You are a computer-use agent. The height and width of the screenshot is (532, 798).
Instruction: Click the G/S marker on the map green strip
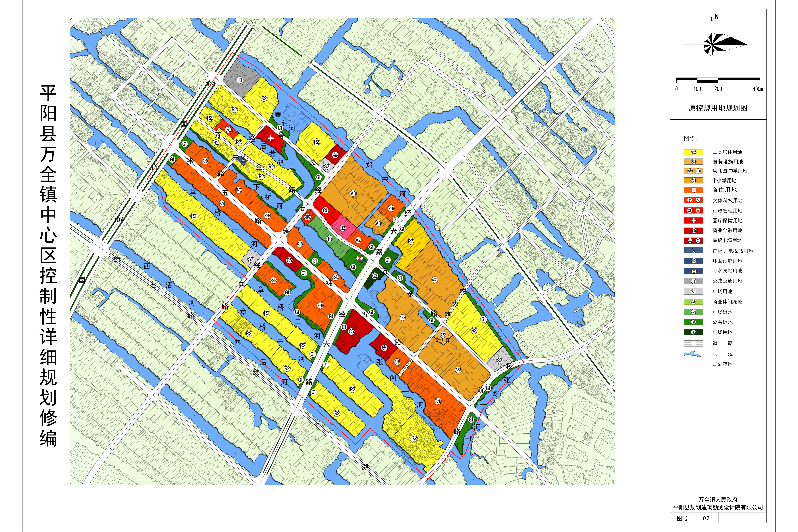329,238
